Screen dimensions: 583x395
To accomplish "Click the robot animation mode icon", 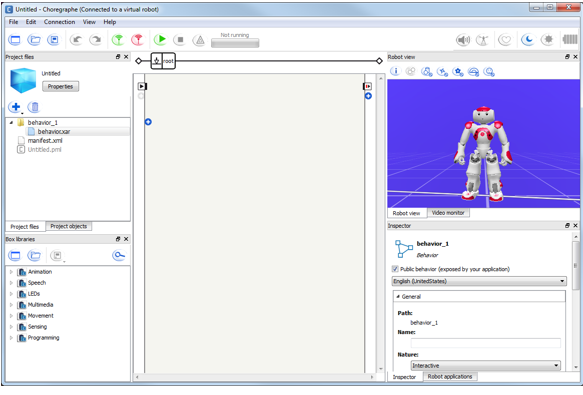I will coord(482,40).
